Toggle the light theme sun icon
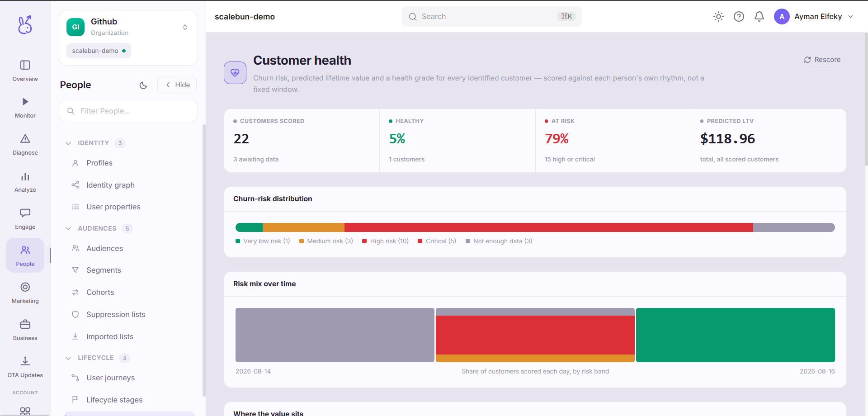This screenshot has height=416, width=868. click(x=718, y=17)
